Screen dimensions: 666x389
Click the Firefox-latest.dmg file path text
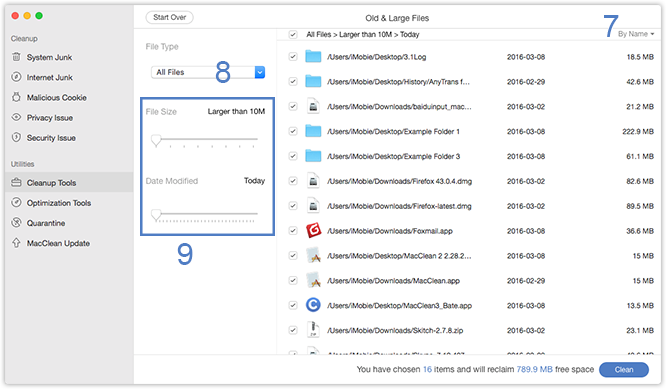pyautogui.click(x=399, y=206)
